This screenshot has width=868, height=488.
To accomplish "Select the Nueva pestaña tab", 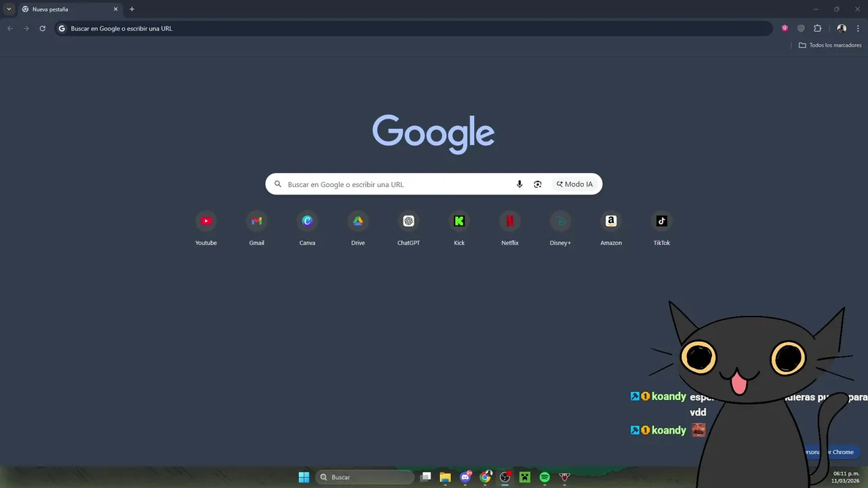I will point(70,9).
